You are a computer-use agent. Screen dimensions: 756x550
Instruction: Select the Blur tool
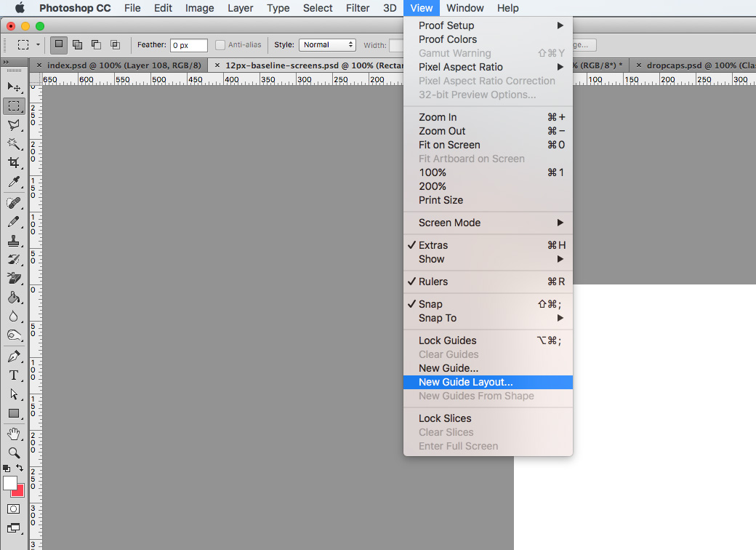coord(14,316)
